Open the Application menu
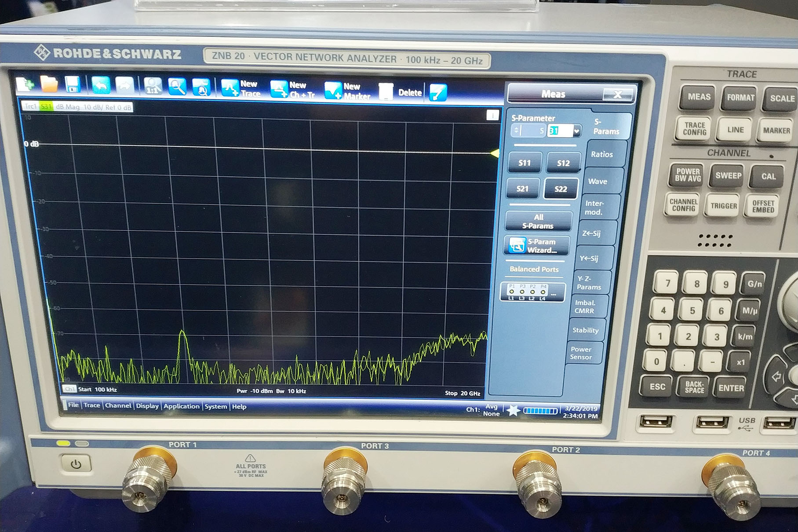 181,406
